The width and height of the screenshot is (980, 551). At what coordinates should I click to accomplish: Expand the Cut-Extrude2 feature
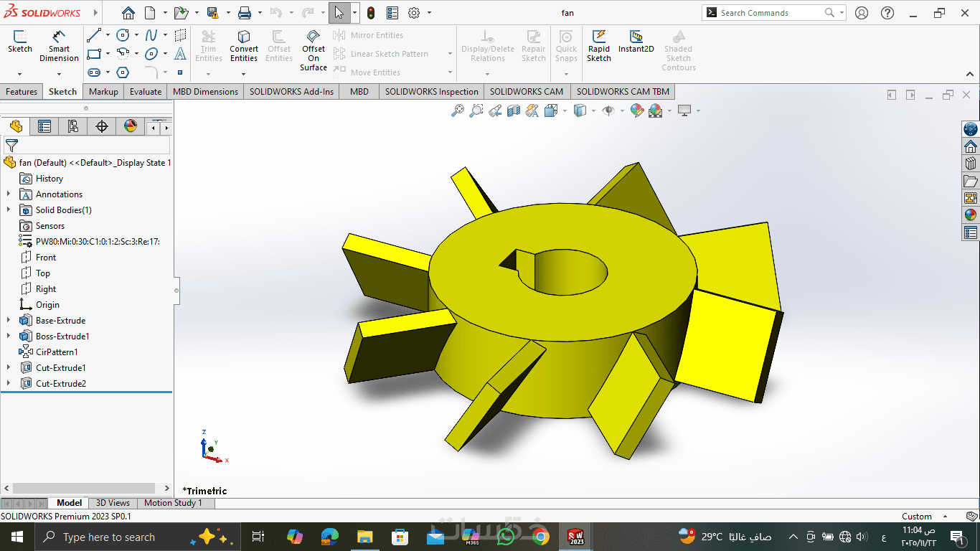point(9,384)
